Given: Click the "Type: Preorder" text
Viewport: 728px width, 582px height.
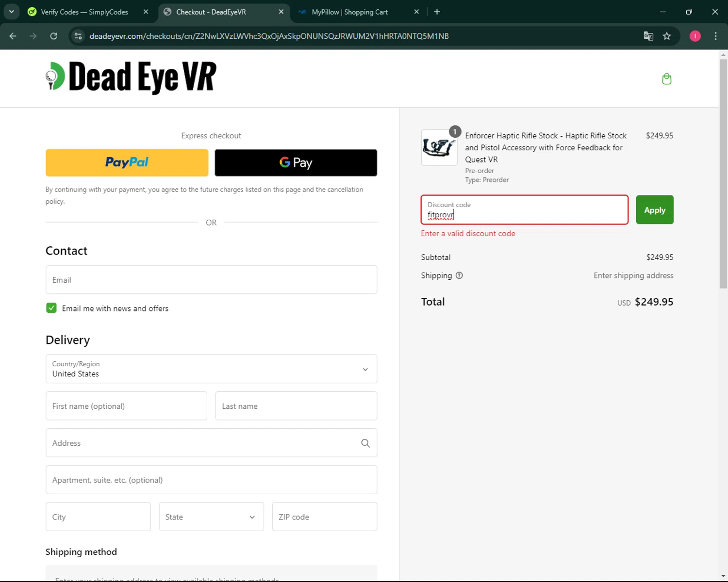Looking at the screenshot, I should [487, 179].
